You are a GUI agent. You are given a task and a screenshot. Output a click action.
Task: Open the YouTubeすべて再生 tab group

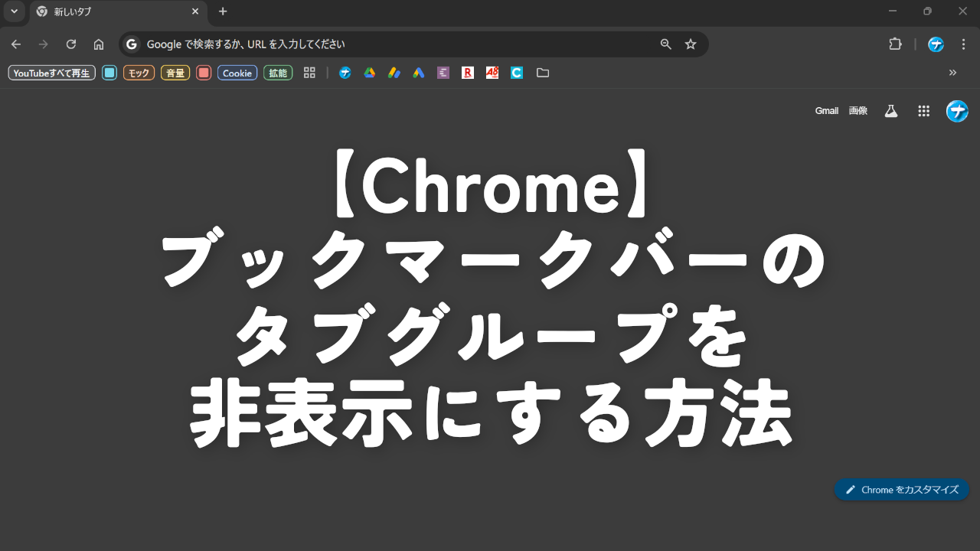52,73
